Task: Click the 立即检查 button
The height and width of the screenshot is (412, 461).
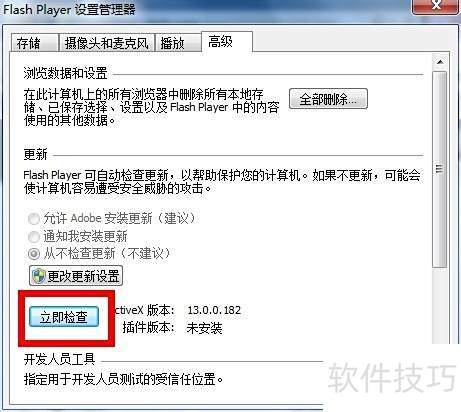Action: (64, 317)
